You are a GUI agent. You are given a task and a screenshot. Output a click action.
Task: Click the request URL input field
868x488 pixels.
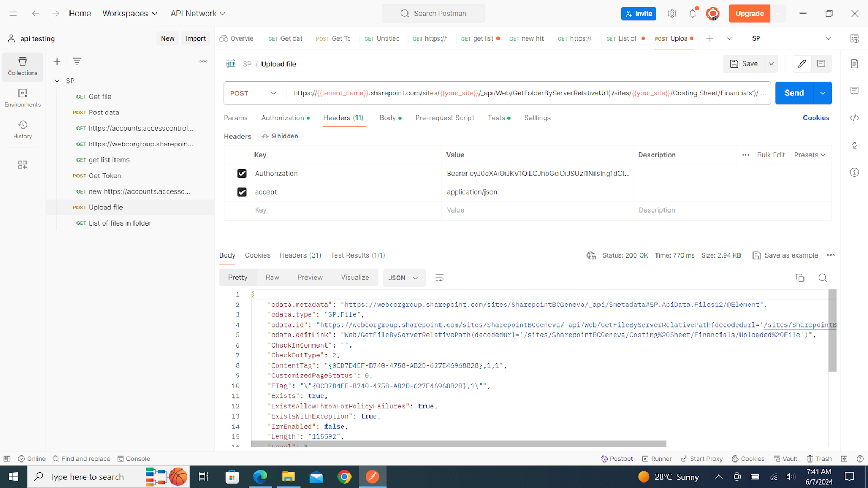(x=529, y=93)
